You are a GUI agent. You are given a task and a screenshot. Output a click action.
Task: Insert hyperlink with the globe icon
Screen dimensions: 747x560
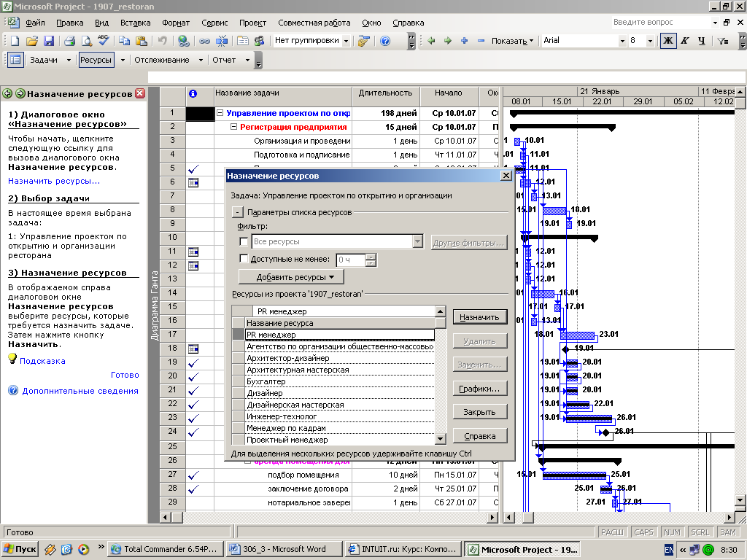(x=183, y=41)
